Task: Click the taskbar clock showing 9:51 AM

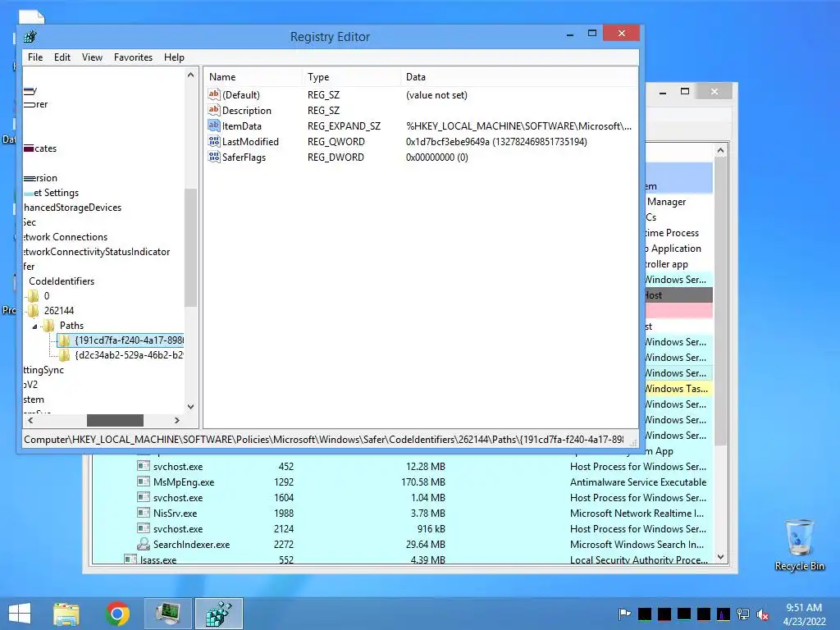Action: 804,614
